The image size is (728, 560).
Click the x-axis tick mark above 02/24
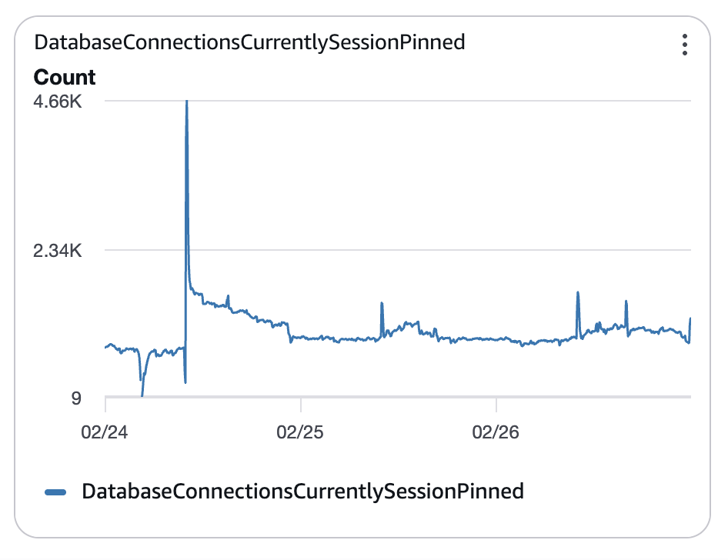click(x=105, y=404)
